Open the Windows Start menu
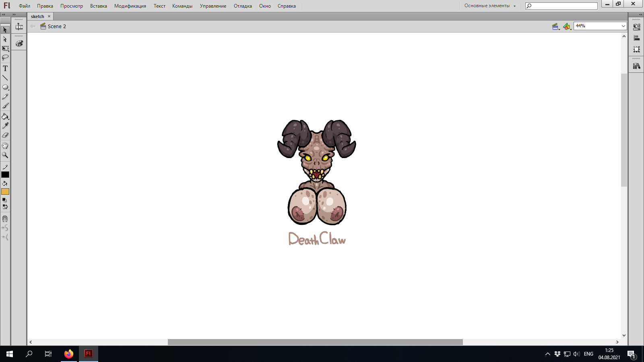 [x=10, y=354]
